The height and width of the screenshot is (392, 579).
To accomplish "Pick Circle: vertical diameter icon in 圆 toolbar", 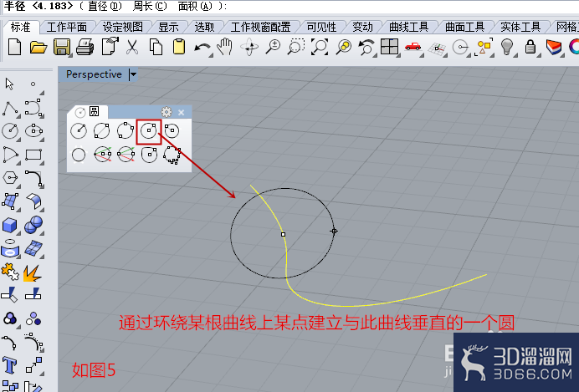I will click(126, 154).
